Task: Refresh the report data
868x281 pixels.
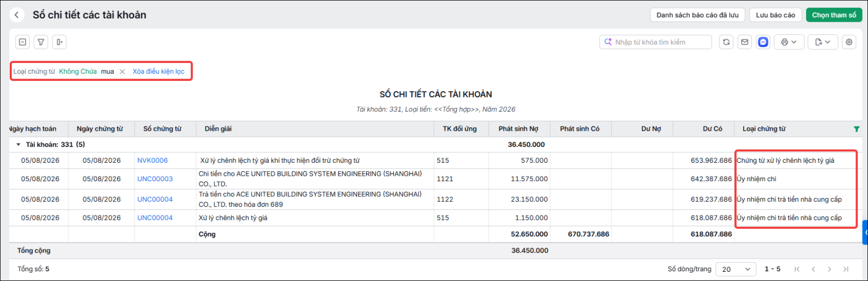Action: click(726, 42)
